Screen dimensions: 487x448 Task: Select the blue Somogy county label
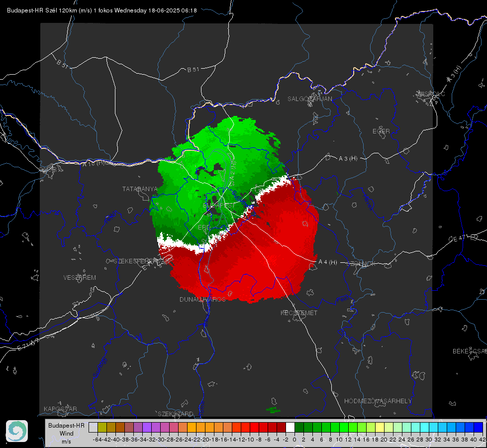pyautogui.click(x=99, y=367)
